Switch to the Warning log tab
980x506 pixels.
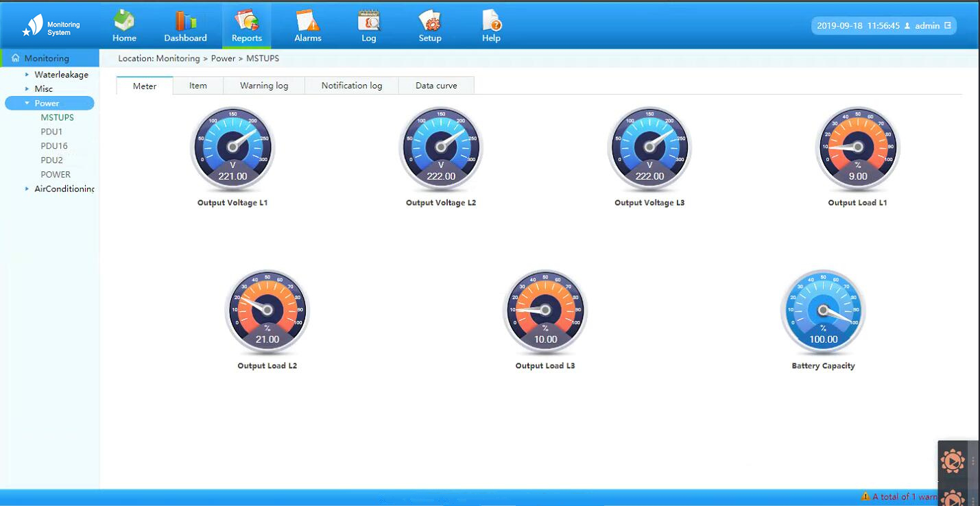(264, 86)
